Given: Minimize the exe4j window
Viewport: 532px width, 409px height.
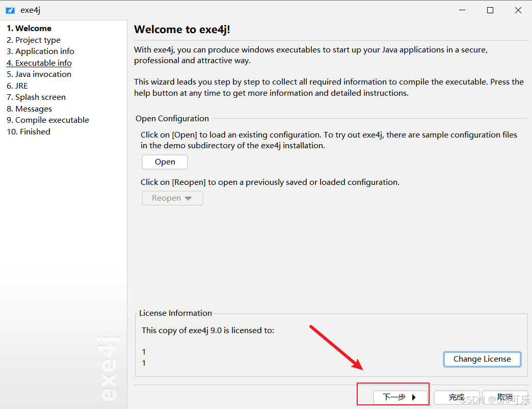Looking at the screenshot, I should tap(462, 10).
